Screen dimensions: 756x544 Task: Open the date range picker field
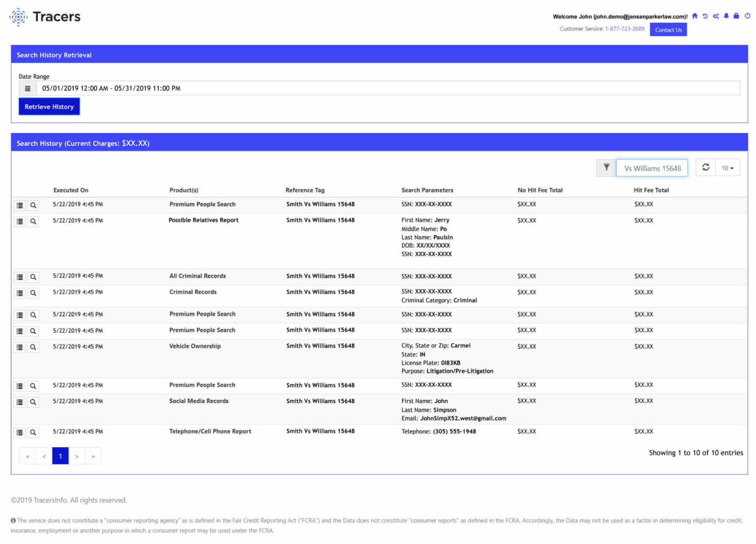(202, 88)
